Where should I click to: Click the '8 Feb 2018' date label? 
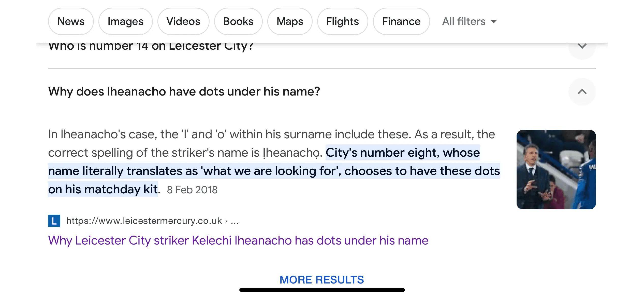coord(192,190)
